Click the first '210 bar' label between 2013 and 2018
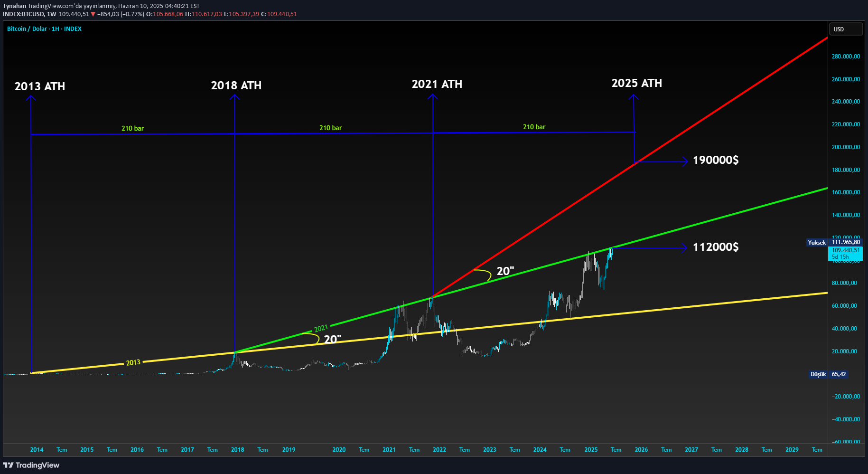 point(132,128)
